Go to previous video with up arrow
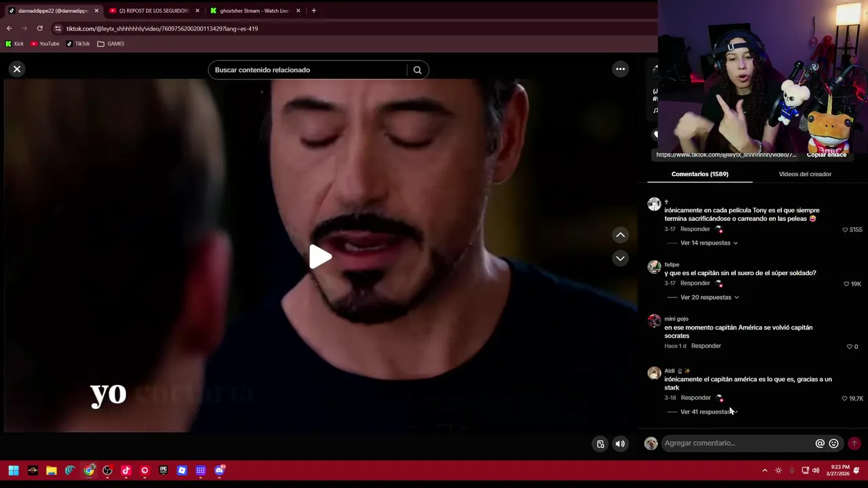868x488 pixels. coord(620,235)
